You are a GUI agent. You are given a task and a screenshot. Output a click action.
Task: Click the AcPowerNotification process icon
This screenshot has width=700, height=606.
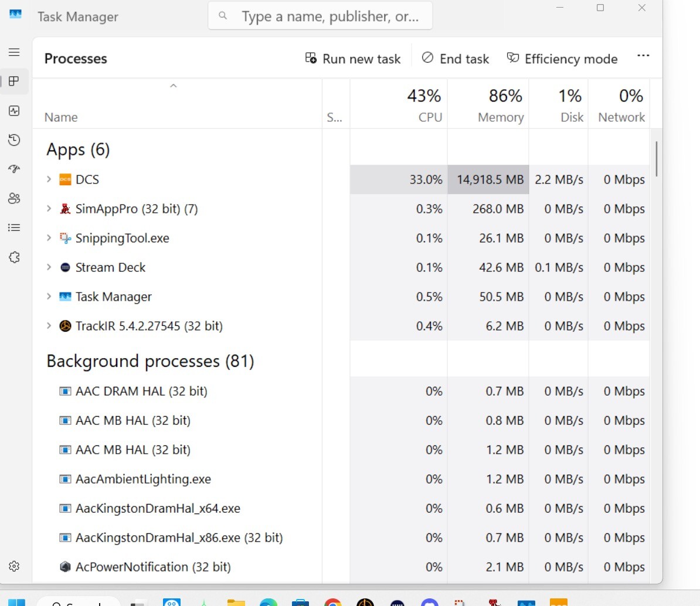[65, 567]
